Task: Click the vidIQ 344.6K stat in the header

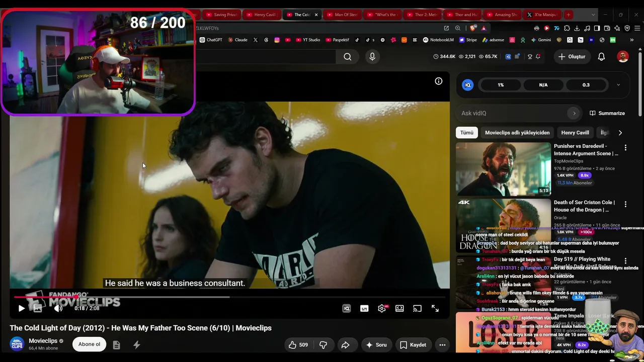Action: point(444,57)
